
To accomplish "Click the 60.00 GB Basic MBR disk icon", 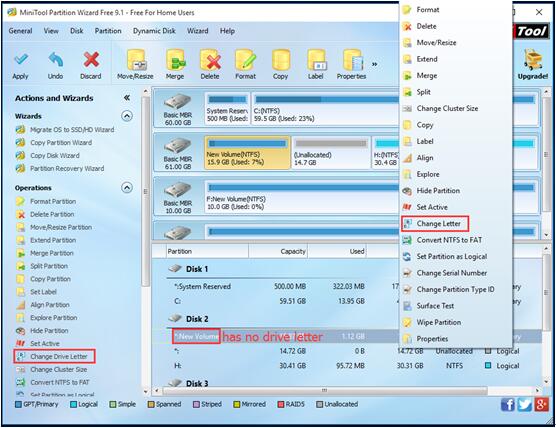I will tap(178, 102).
